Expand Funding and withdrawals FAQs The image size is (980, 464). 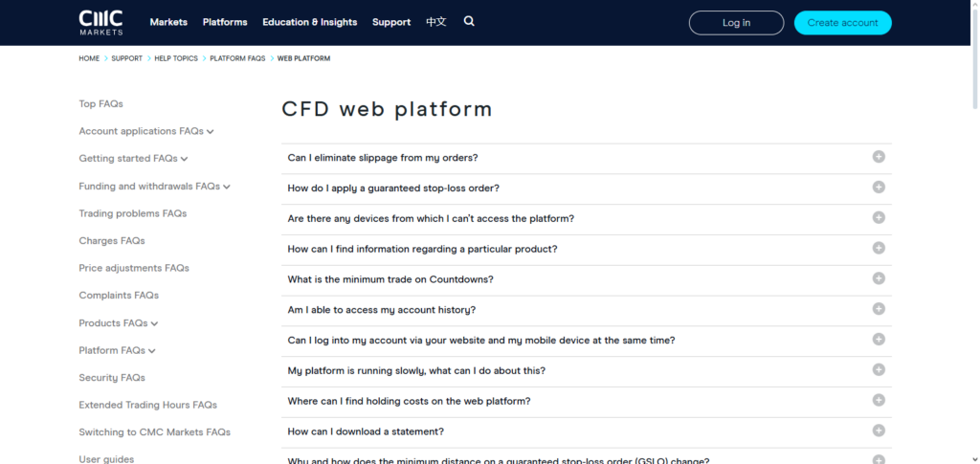[x=227, y=187]
